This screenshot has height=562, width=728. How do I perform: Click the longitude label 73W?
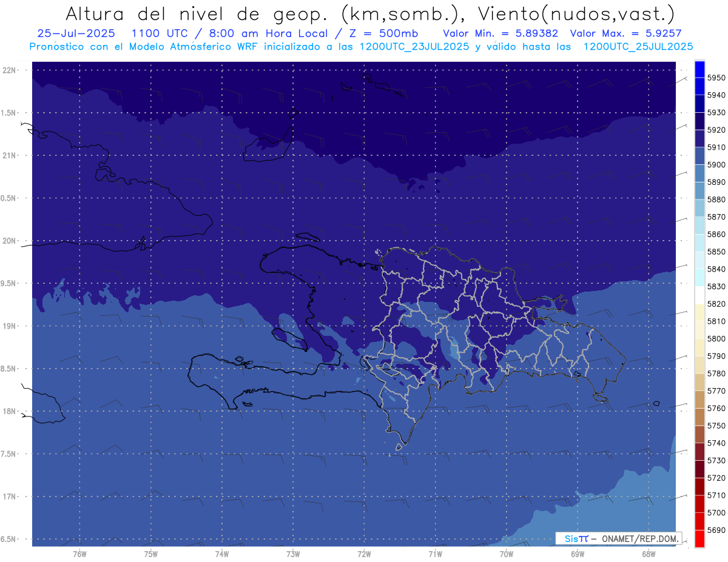tap(293, 554)
